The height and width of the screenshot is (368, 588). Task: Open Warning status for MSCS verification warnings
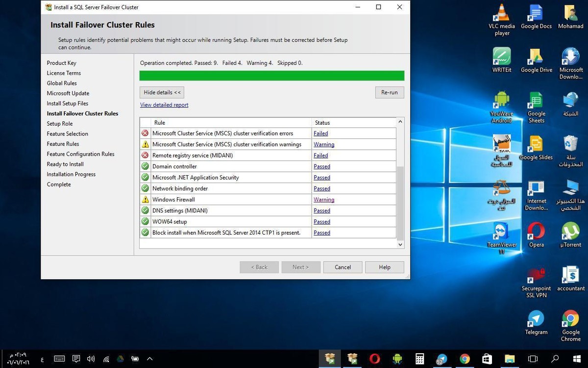[x=324, y=144]
